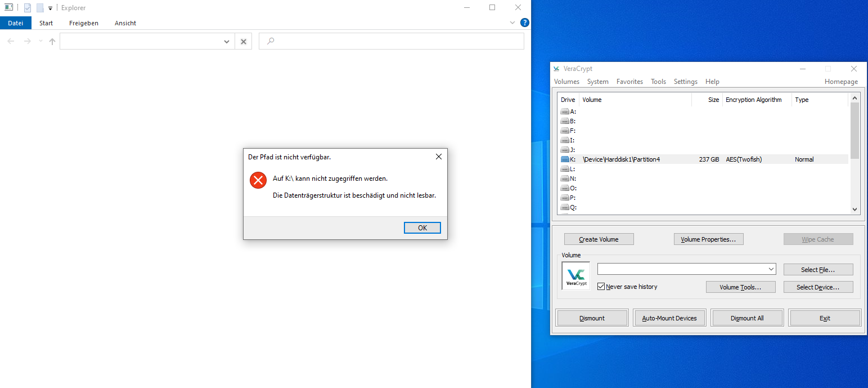Expand Explorer address bar history dropdown
868x388 pixels.
tap(227, 42)
